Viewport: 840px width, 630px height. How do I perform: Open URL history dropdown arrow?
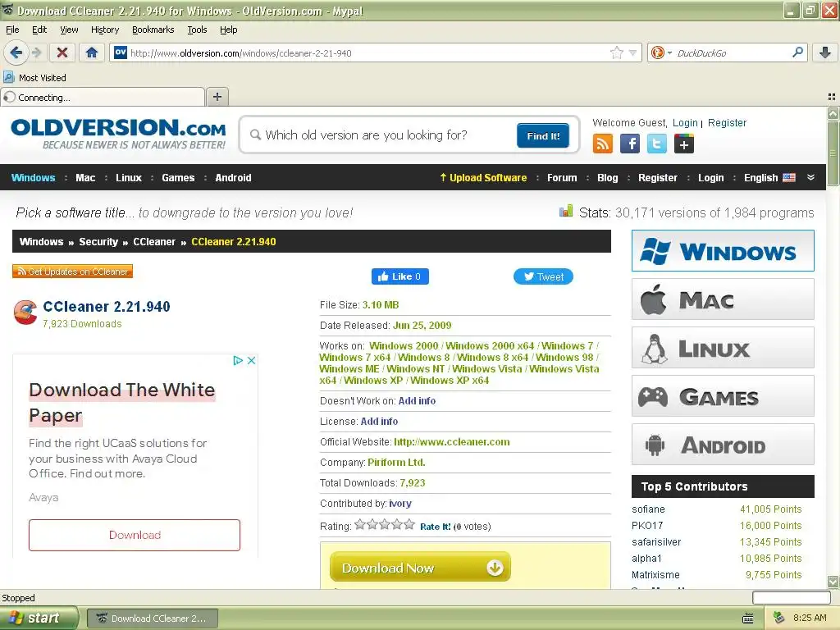tap(632, 52)
